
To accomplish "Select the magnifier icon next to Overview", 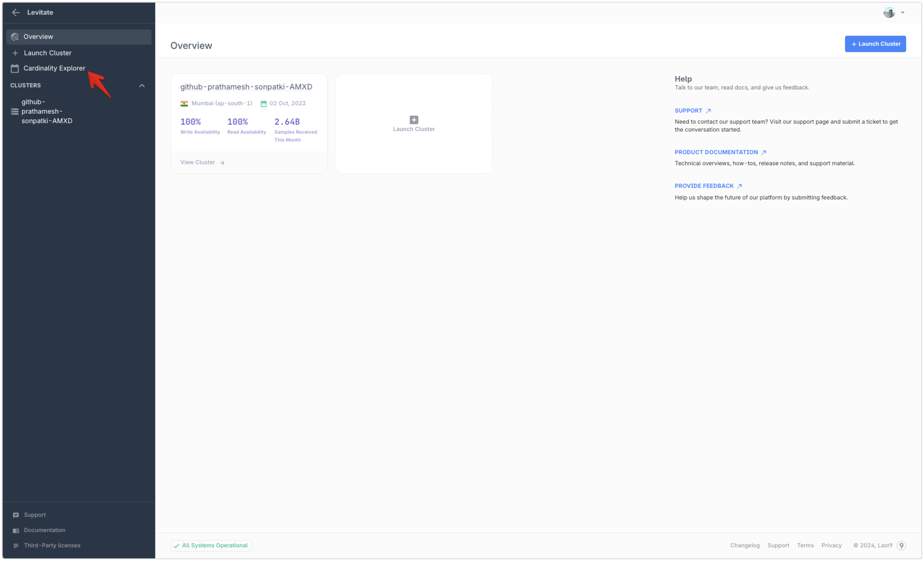I will 14,37.
